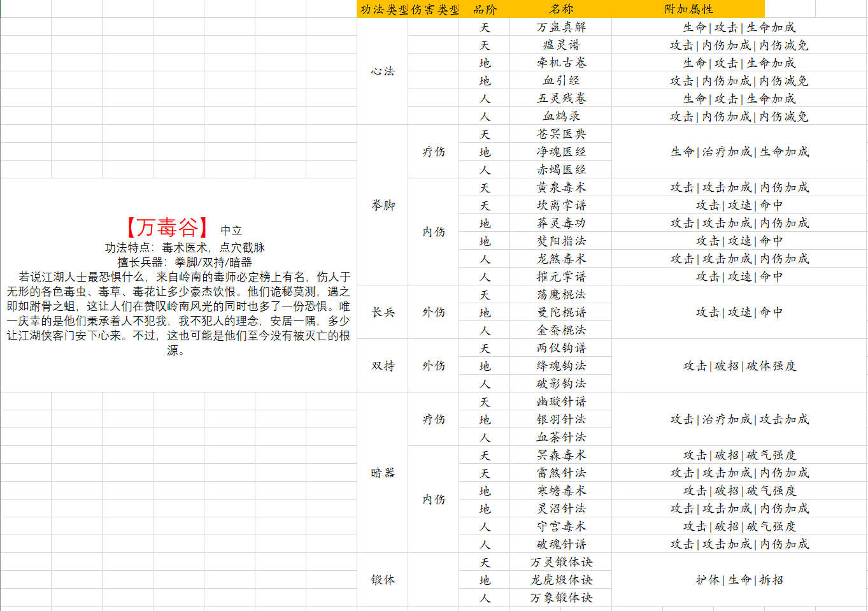Click the 赤蝎医经 cell
The width and height of the screenshot is (868, 611).
(561, 169)
